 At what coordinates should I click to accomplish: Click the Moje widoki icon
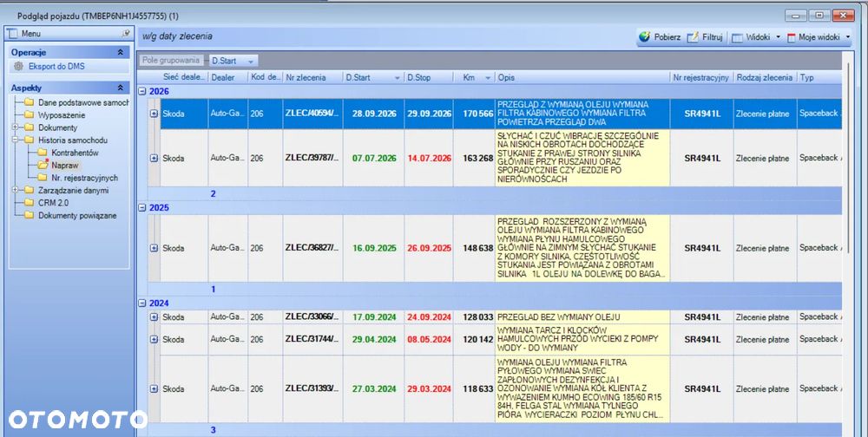[x=791, y=37]
